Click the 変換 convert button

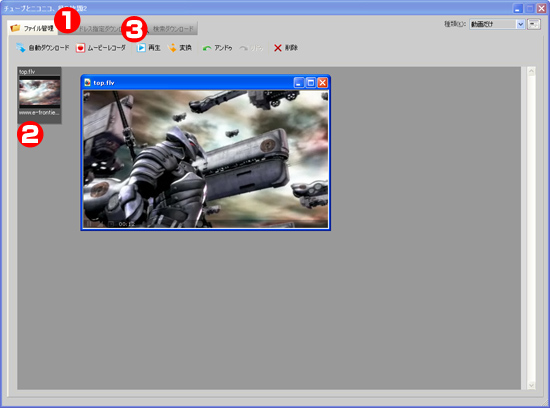tap(180, 48)
